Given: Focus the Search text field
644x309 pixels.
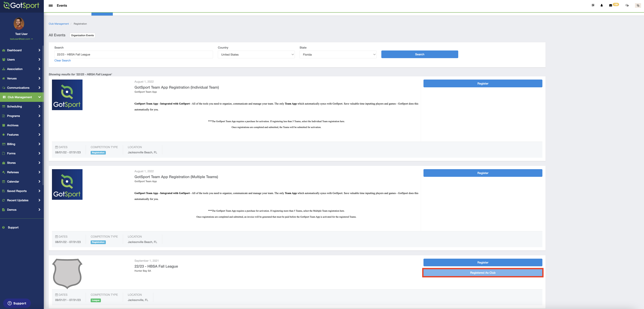Looking at the screenshot, I should 134,55.
